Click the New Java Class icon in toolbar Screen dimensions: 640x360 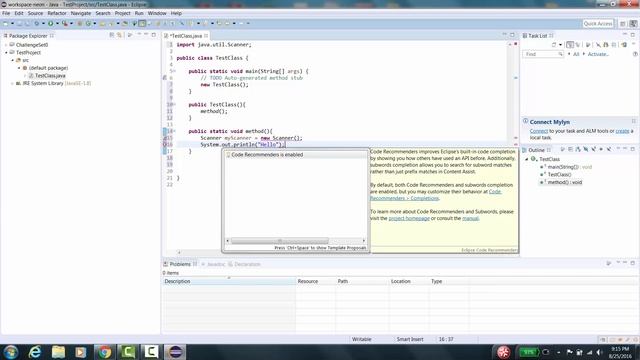point(88,23)
